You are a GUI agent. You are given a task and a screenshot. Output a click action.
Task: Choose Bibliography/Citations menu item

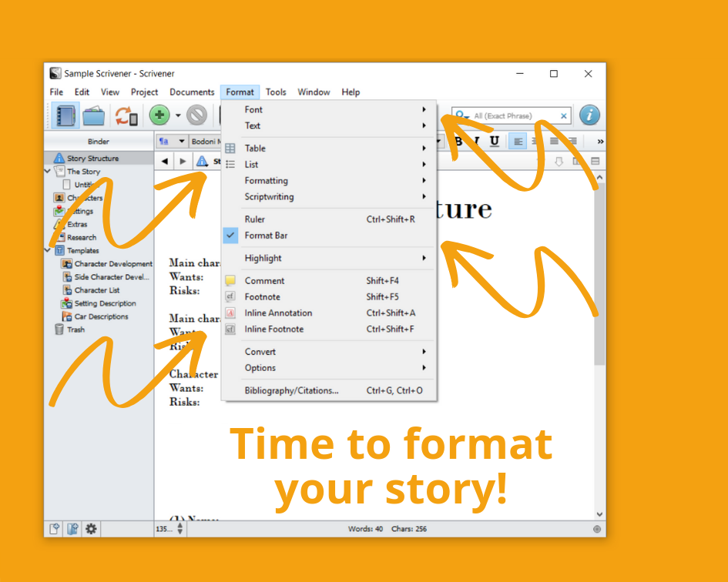coord(329,391)
